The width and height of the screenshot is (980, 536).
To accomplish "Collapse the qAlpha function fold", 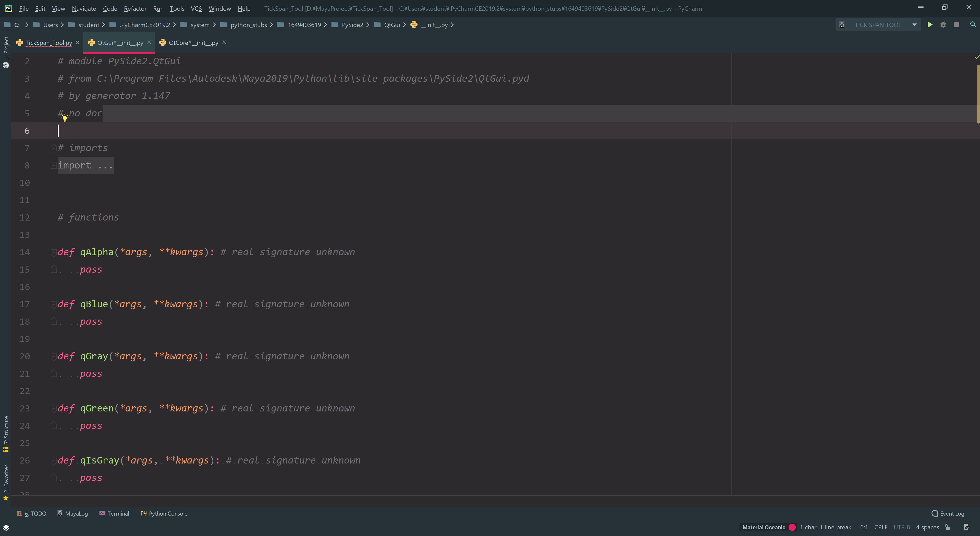I will (x=53, y=252).
